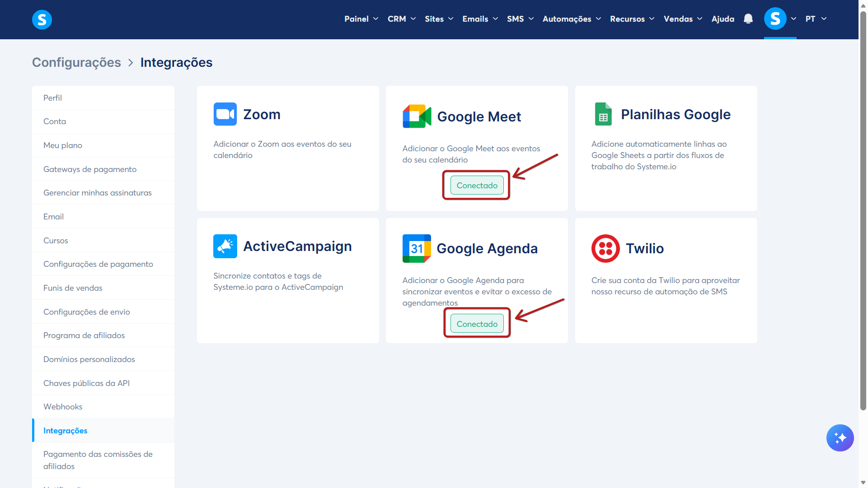868x488 pixels.
Task: Expand the CRM dropdown menu
Action: pyautogui.click(x=401, y=19)
